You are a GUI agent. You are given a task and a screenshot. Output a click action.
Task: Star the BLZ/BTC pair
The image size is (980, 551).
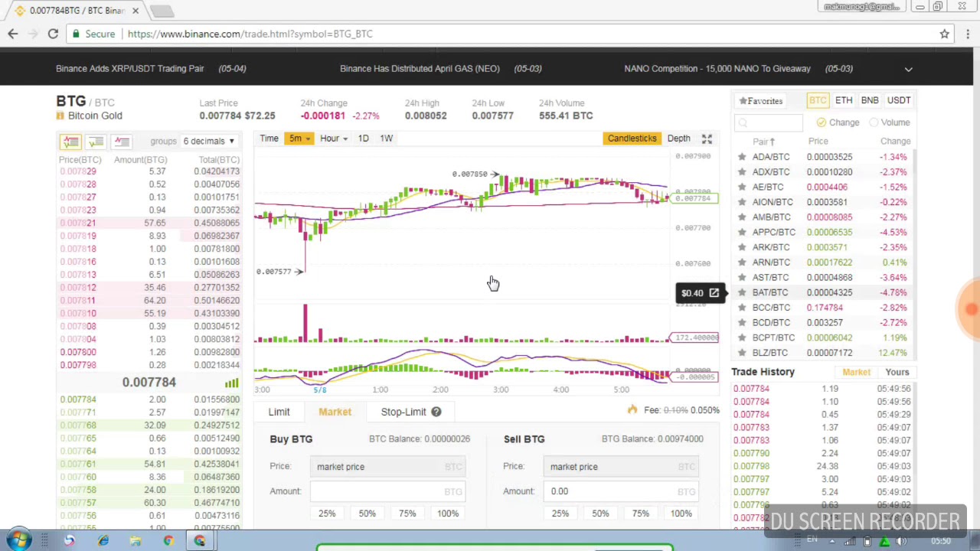click(x=741, y=353)
